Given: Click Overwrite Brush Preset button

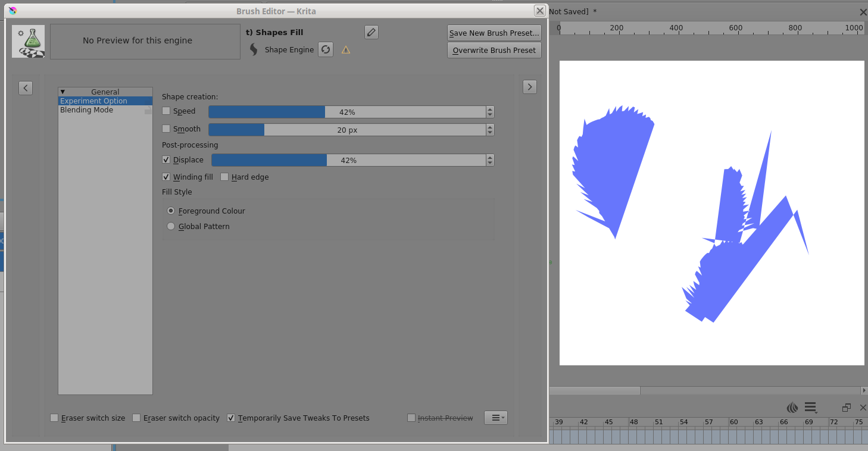Looking at the screenshot, I should click(x=494, y=51).
